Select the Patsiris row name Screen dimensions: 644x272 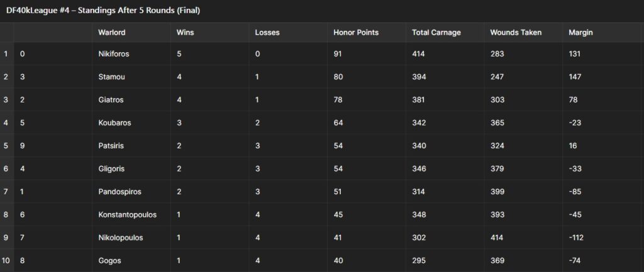click(x=112, y=146)
